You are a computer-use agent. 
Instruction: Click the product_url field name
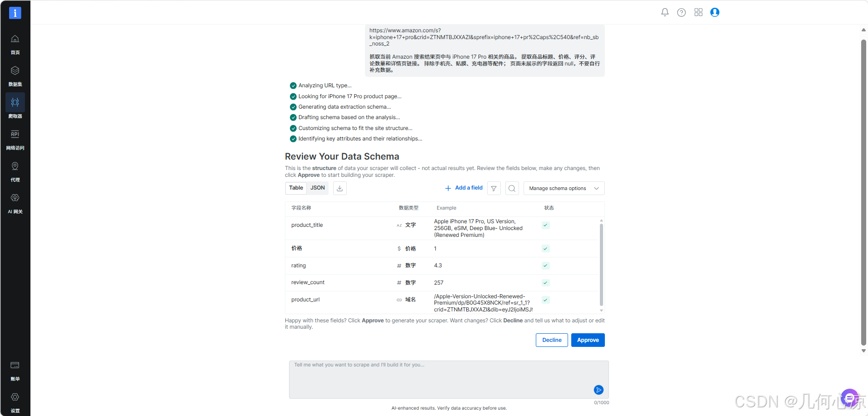pos(305,300)
